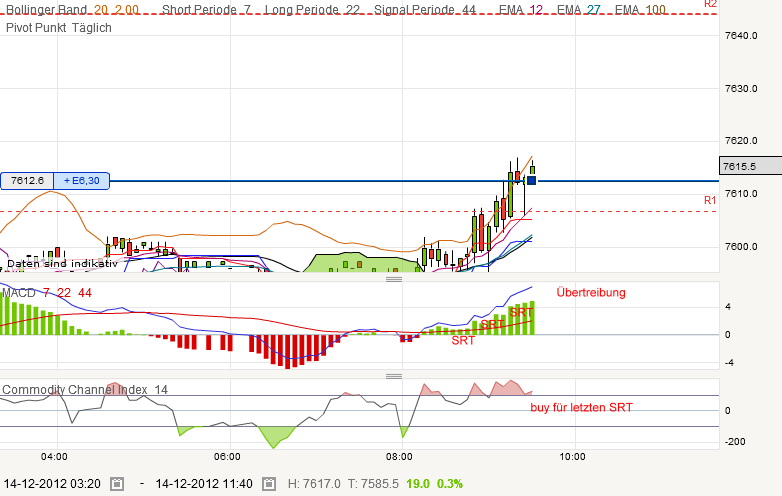Click the 06:00 time axis label
This screenshot has width=782, height=496.
pyautogui.click(x=227, y=457)
